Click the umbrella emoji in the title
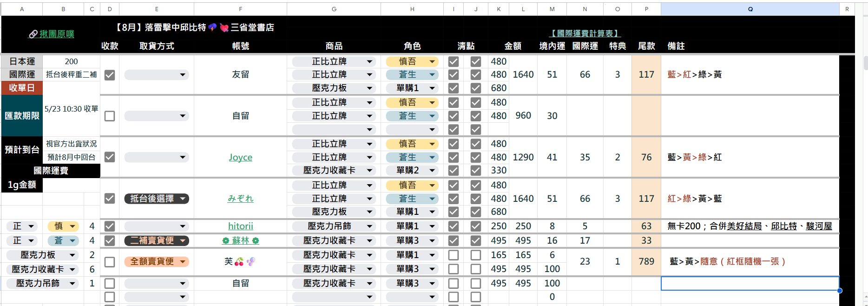Image resolution: width=868 pixels, height=306 pixels. click(x=212, y=27)
